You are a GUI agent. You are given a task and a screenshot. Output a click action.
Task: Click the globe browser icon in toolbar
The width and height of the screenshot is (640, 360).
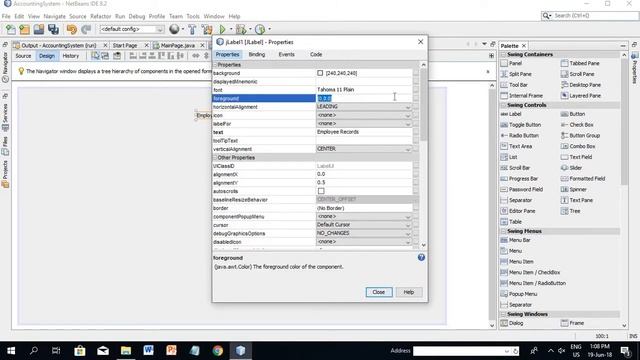tap(174, 29)
